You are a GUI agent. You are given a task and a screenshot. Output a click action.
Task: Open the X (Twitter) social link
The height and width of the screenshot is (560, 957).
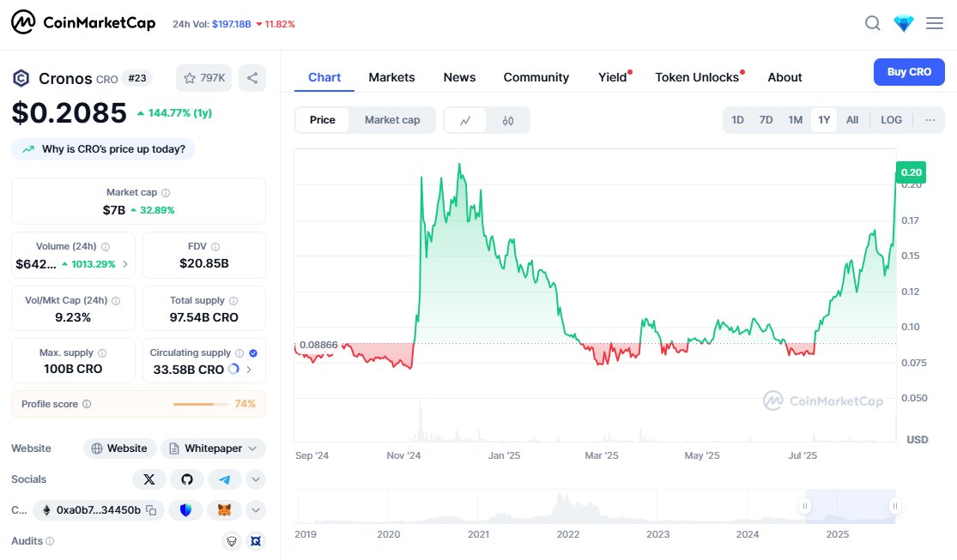(149, 479)
